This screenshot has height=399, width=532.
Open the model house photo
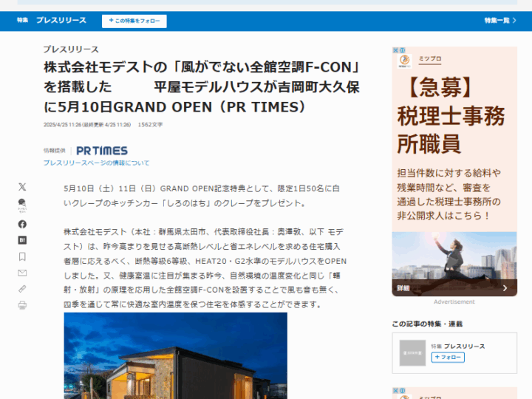point(175,355)
